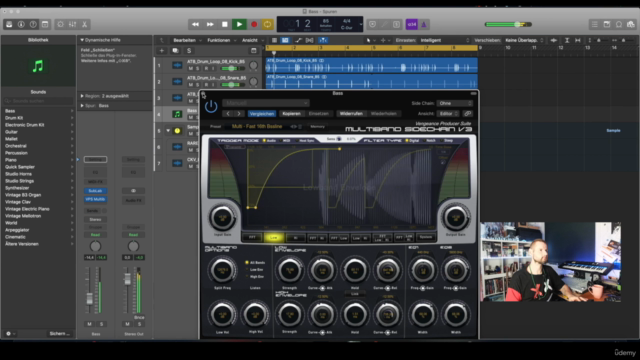This screenshot has width=640, height=360.
Task: Add a new track with plus button
Action: [x=162, y=51]
